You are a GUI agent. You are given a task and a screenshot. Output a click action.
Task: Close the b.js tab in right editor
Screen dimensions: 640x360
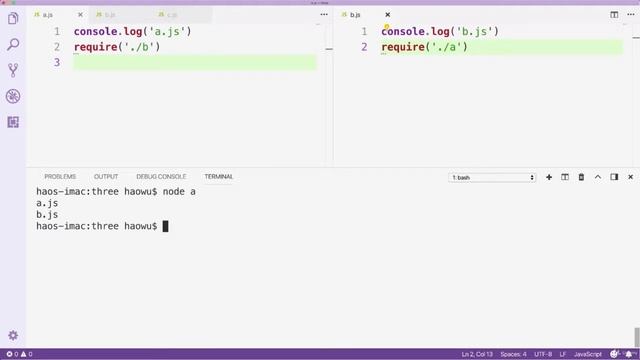click(387, 15)
